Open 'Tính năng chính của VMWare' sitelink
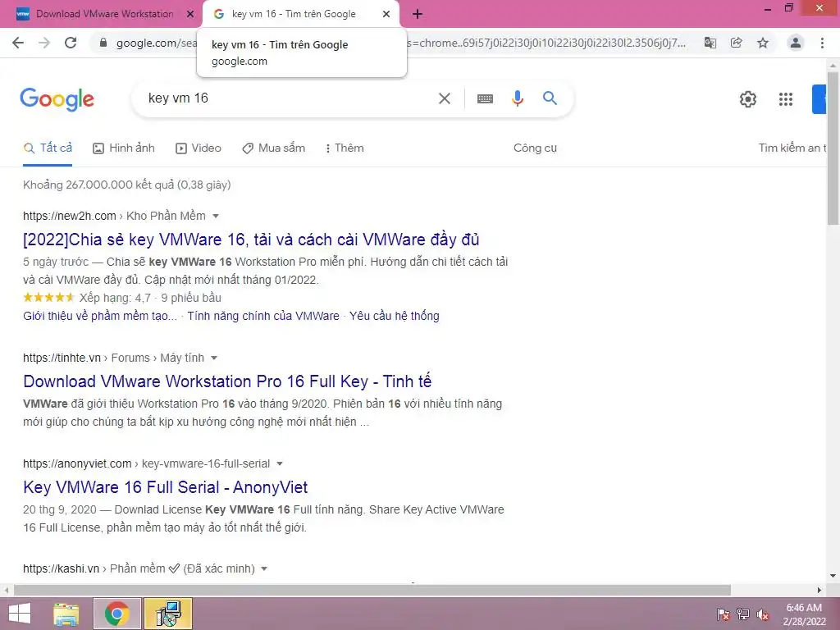840x630 pixels. (x=263, y=316)
